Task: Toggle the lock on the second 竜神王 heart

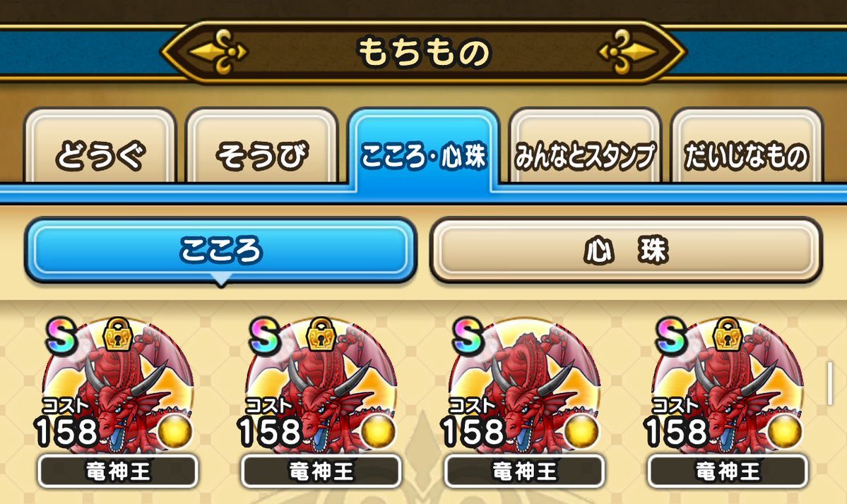Action: pyautogui.click(x=321, y=334)
